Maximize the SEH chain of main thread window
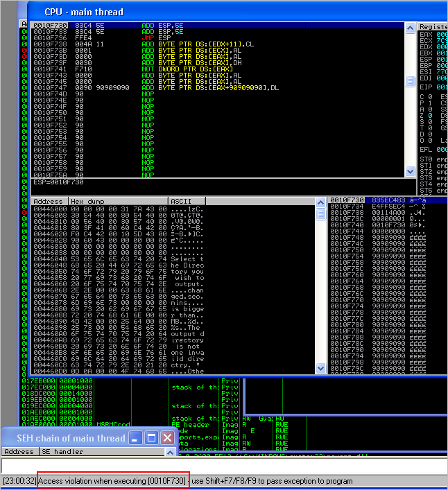This screenshot has height=490, width=448. pyautogui.click(x=151, y=438)
